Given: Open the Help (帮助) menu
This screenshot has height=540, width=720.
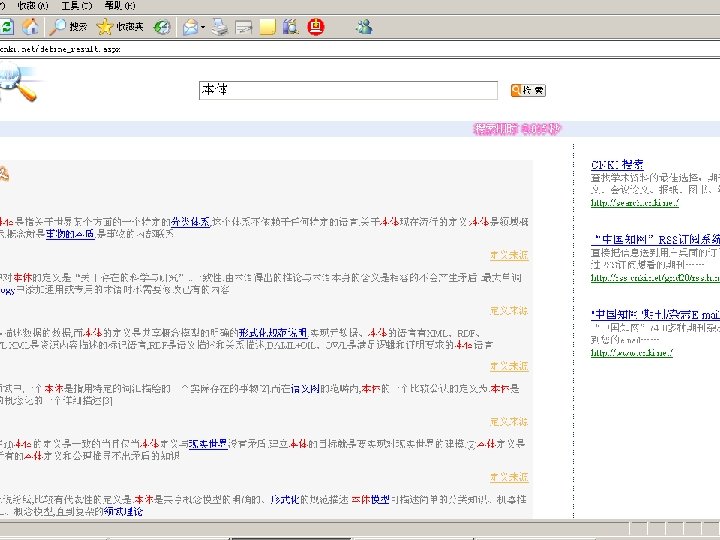Looking at the screenshot, I should (x=118, y=6).
